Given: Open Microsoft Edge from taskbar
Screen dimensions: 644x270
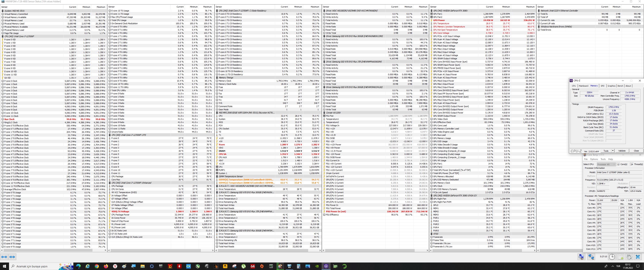Looking at the screenshot, I should pos(78,266).
